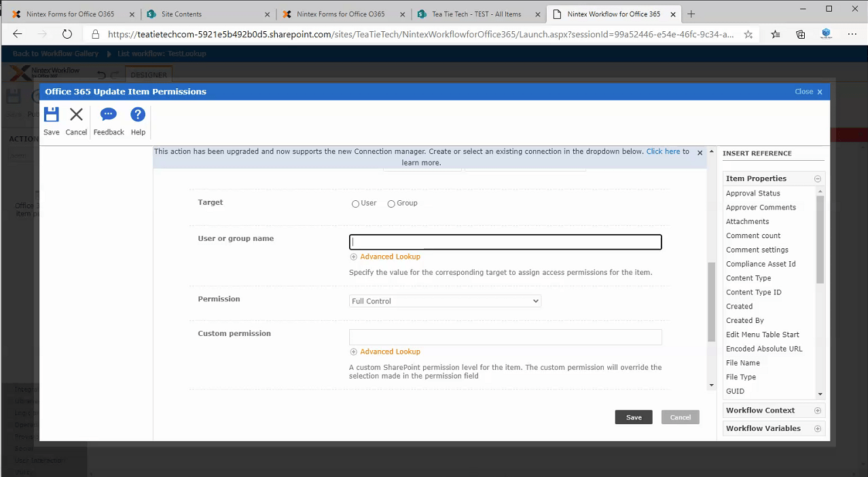
Task: Click Advanced Lookup plus icon under user name
Action: (x=353, y=256)
